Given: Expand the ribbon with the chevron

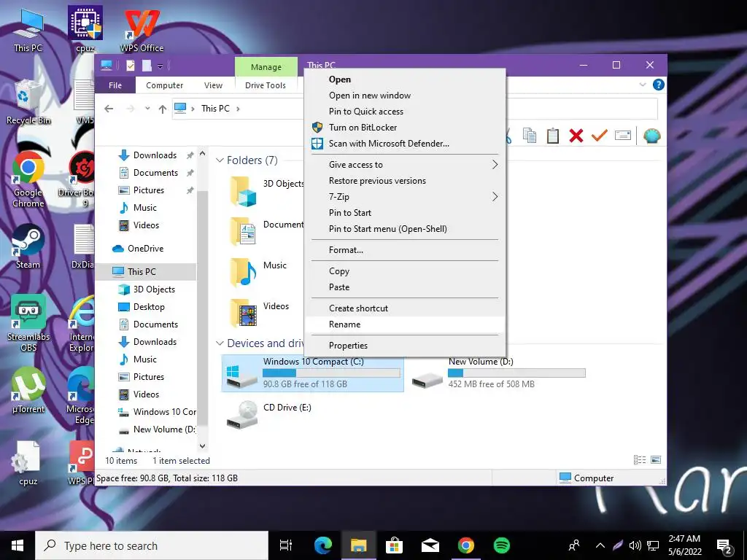Looking at the screenshot, I should pos(642,85).
